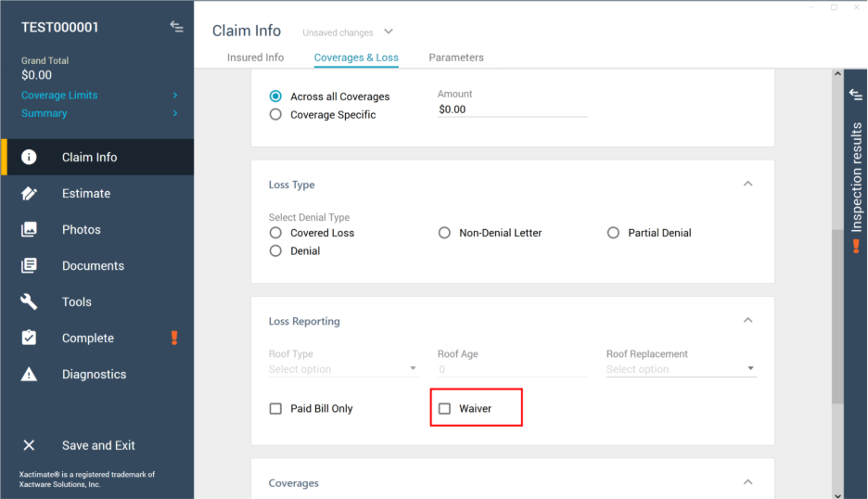
Task: Click the Amount input field
Action: 512,109
